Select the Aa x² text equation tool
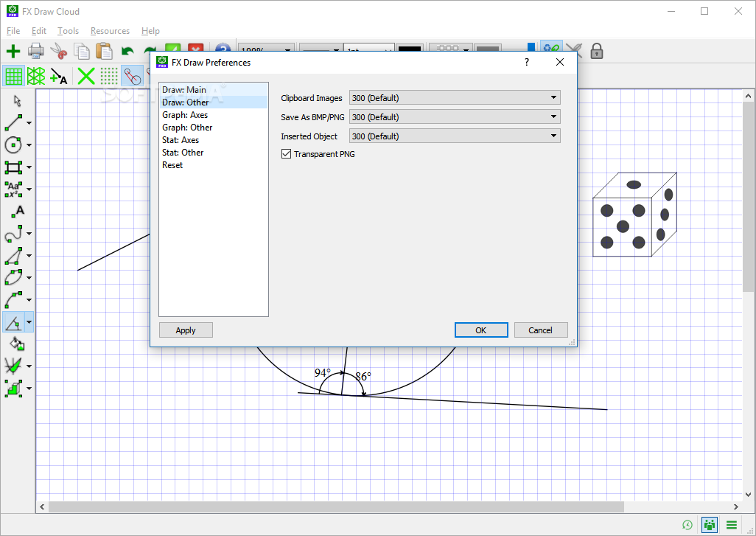 point(13,189)
